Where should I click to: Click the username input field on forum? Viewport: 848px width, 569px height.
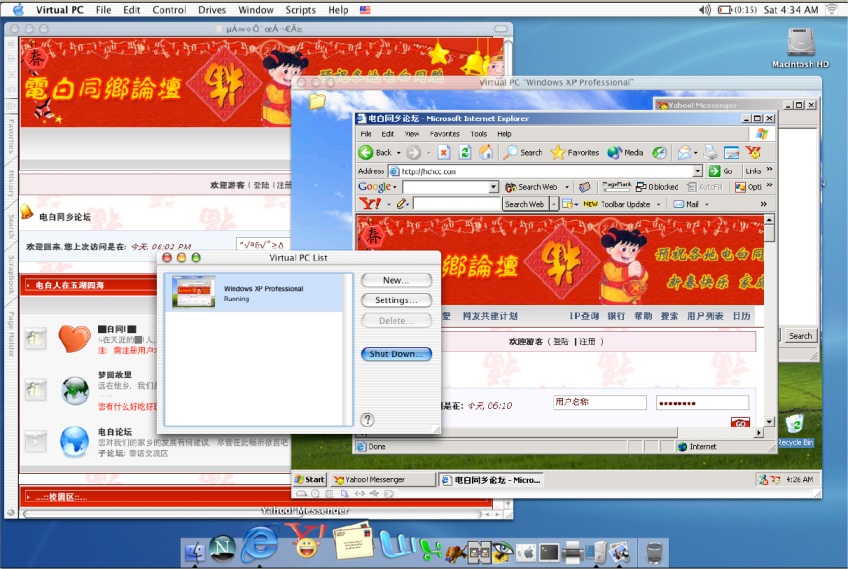tap(600, 402)
